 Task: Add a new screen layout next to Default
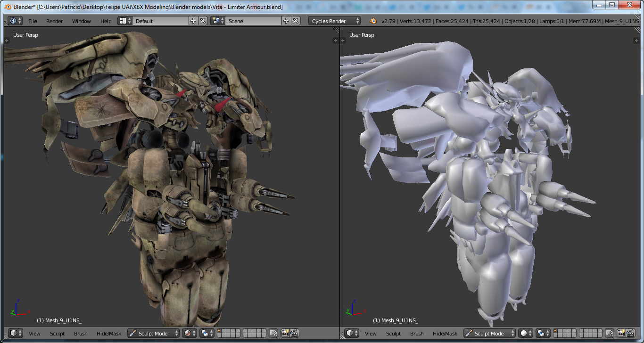[x=193, y=21]
